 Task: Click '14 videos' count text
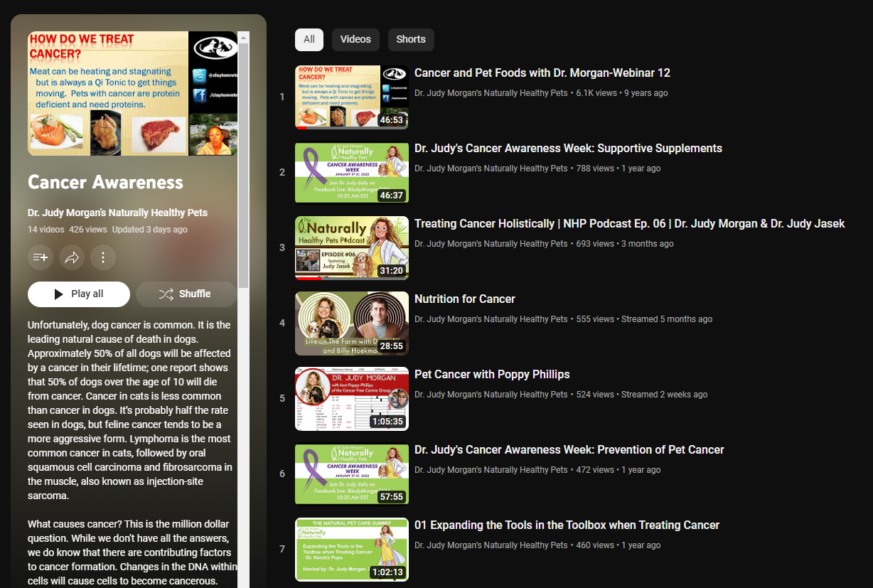point(46,230)
